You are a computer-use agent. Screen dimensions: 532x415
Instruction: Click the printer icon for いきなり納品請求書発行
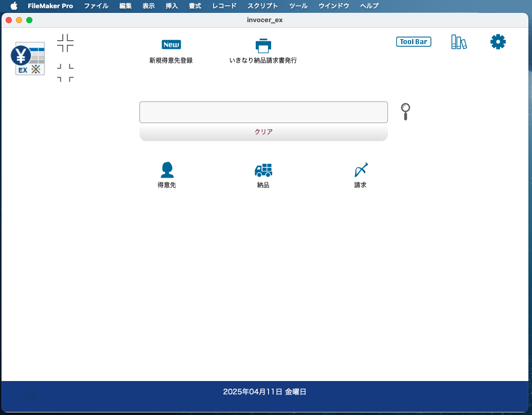click(x=263, y=45)
